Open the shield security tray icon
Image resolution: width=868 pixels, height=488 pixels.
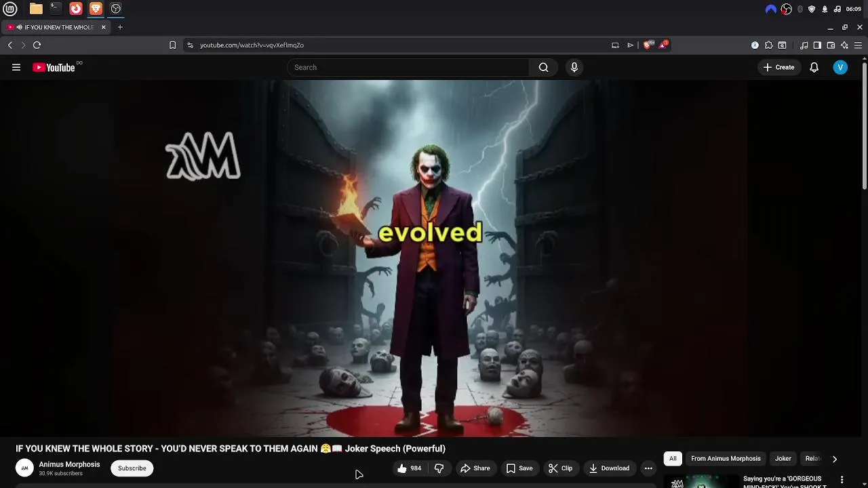point(812,9)
